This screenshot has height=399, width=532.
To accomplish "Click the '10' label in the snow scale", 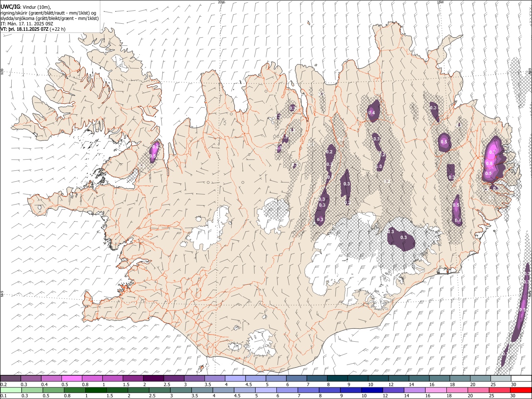I will pyautogui.click(x=370, y=384).
